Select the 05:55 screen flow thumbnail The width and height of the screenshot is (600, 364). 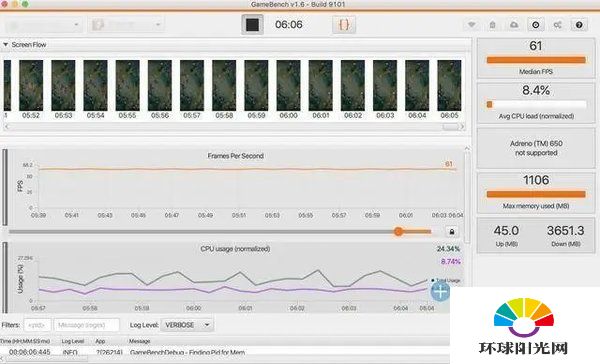click(127, 85)
